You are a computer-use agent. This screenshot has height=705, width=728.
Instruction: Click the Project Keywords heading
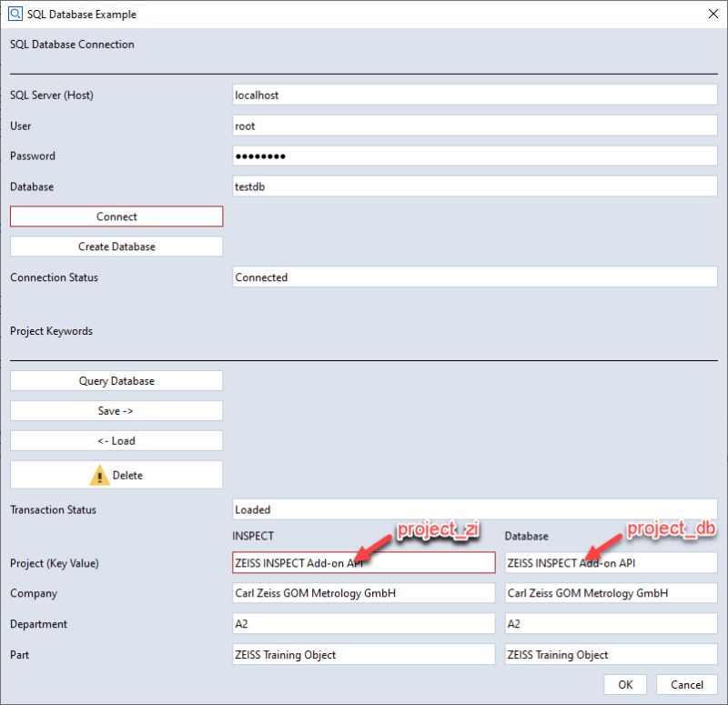(51, 331)
